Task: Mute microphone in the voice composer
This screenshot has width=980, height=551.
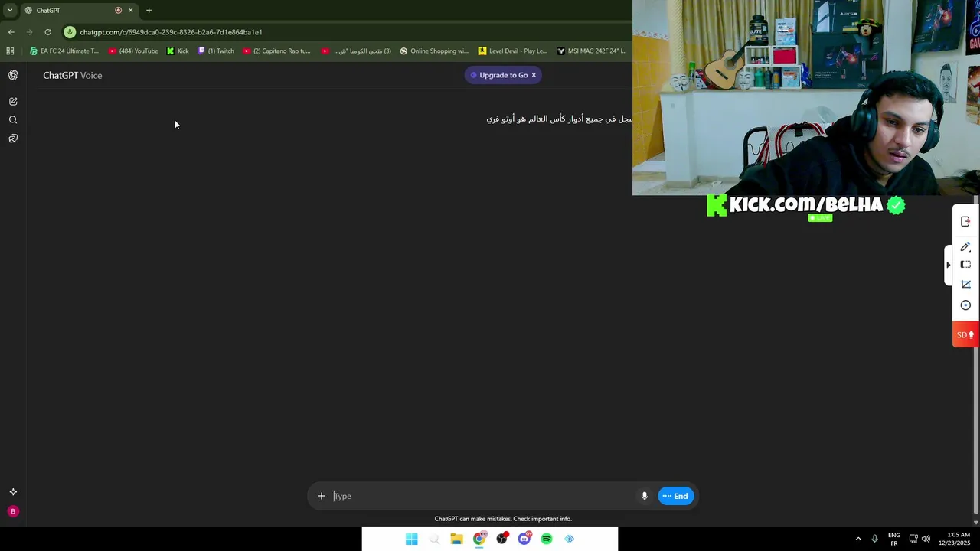Action: coord(645,496)
